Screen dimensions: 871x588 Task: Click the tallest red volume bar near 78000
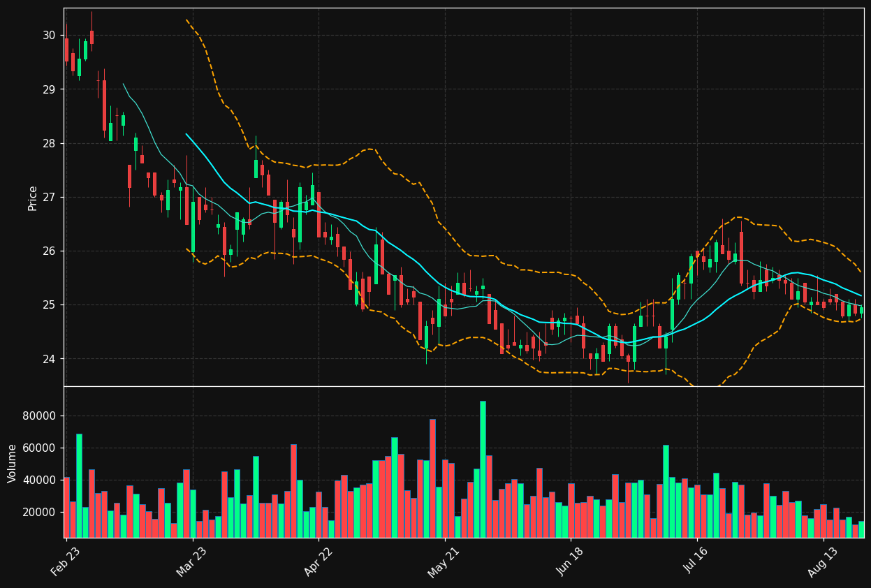[x=432, y=478]
